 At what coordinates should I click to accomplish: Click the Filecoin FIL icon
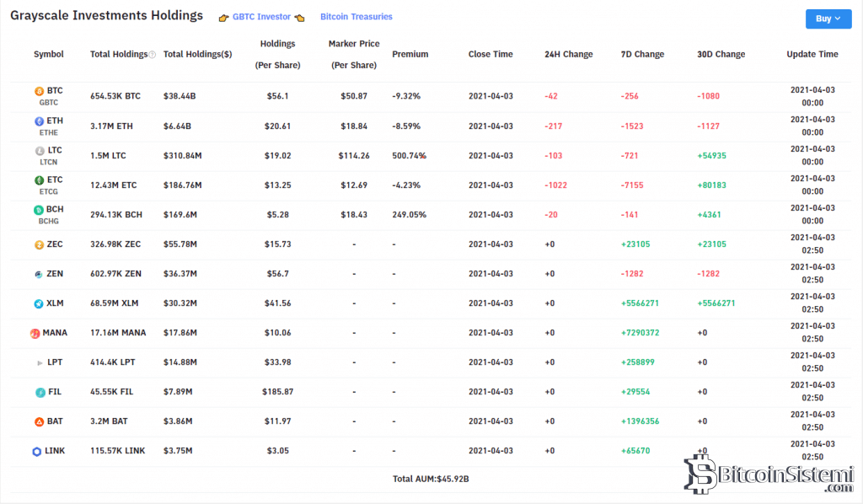pos(38,392)
